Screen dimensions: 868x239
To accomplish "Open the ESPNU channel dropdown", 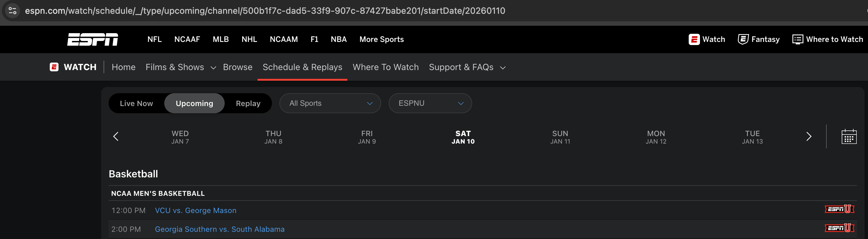I will pyautogui.click(x=430, y=104).
